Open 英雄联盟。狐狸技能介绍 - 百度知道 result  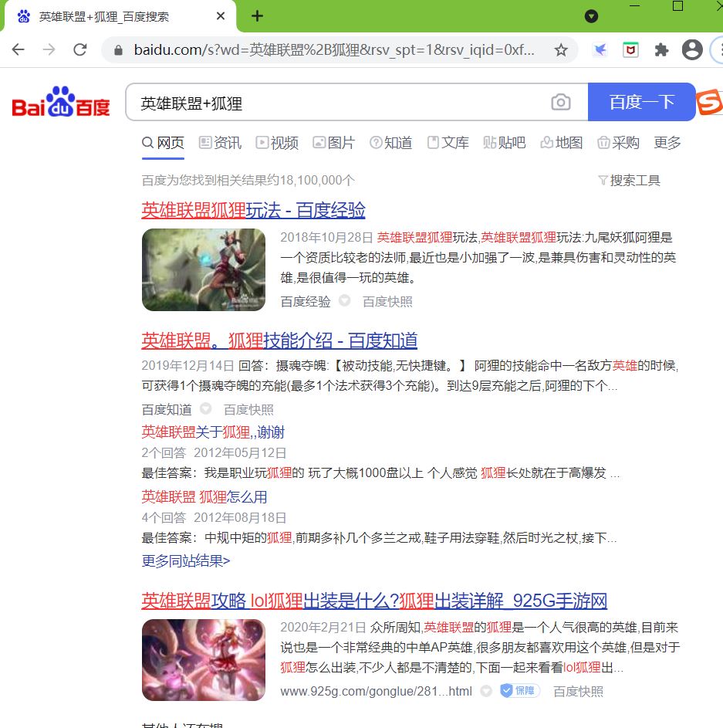pos(279,340)
